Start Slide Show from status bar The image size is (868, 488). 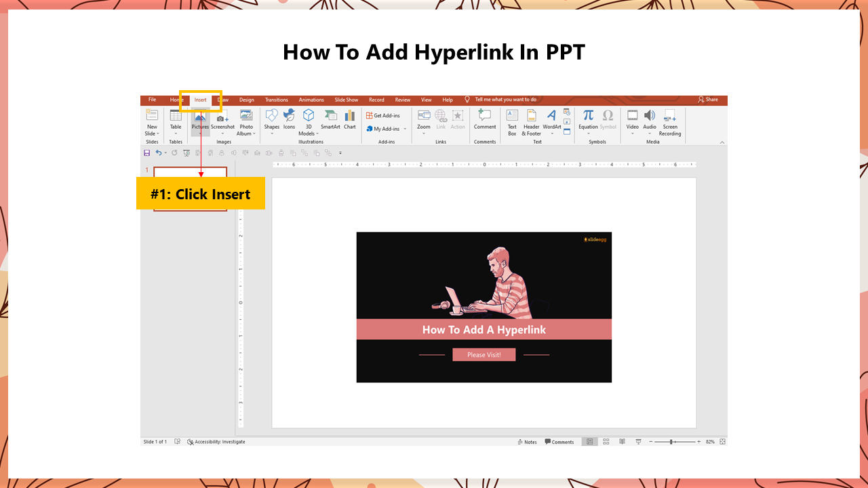638,442
